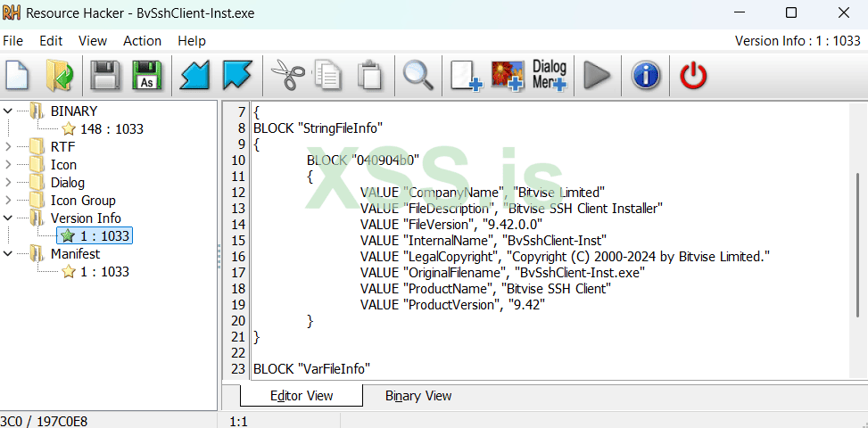This screenshot has width=868, height=428.
Task: Save the file using the floppy disk icon
Action: (x=105, y=75)
